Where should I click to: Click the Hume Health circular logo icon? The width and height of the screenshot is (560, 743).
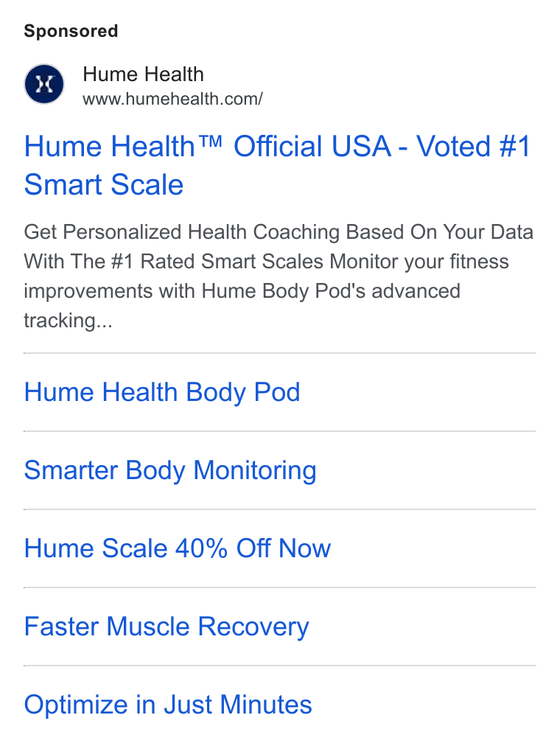44,84
